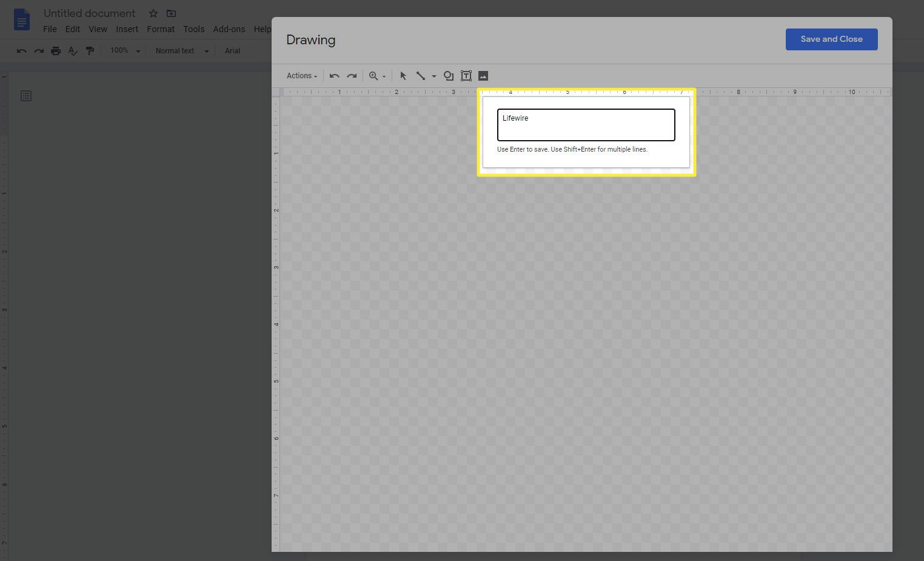Select the Text box tool
The height and width of the screenshot is (561, 924).
pos(466,76)
